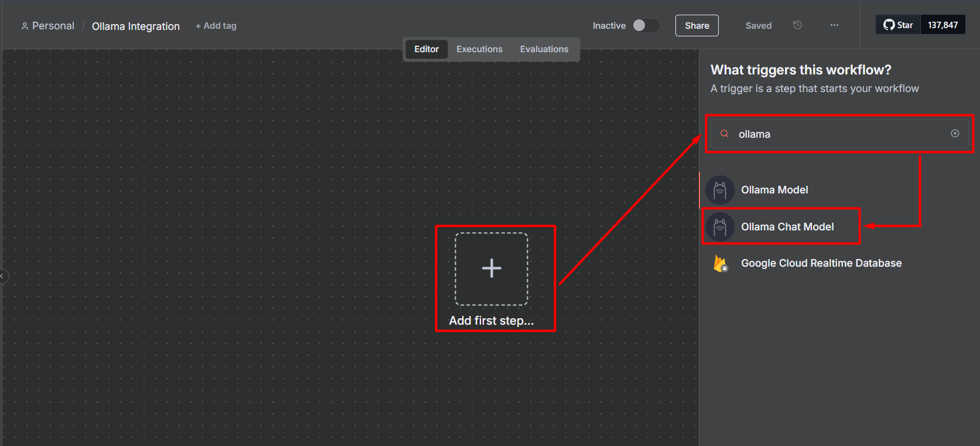Click Add tag link
Screen dimensions: 980x446
tap(216, 26)
